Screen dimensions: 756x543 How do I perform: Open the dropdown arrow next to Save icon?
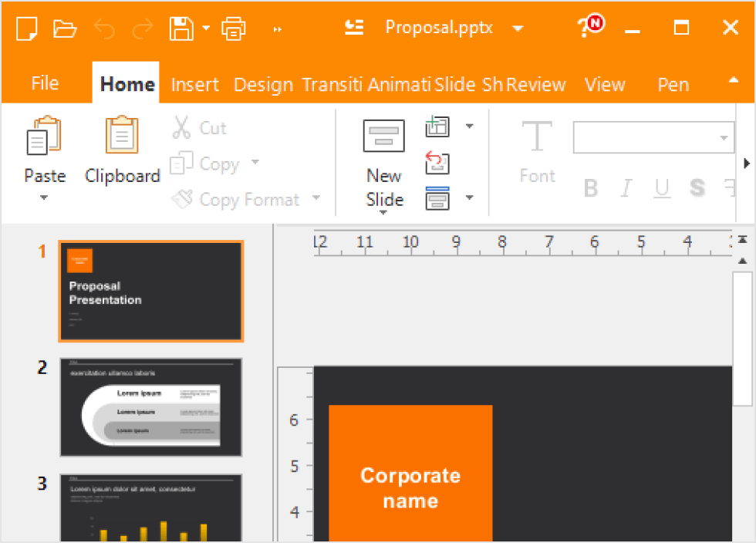tap(206, 29)
